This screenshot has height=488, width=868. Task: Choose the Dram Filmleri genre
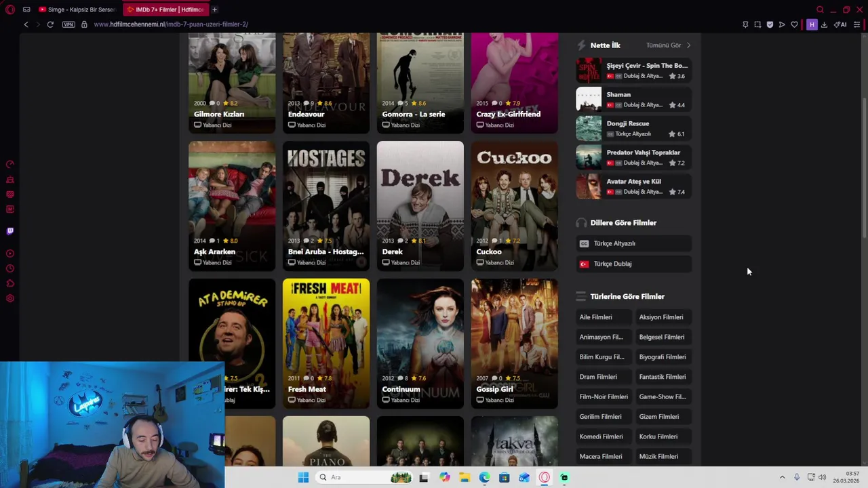point(603,377)
